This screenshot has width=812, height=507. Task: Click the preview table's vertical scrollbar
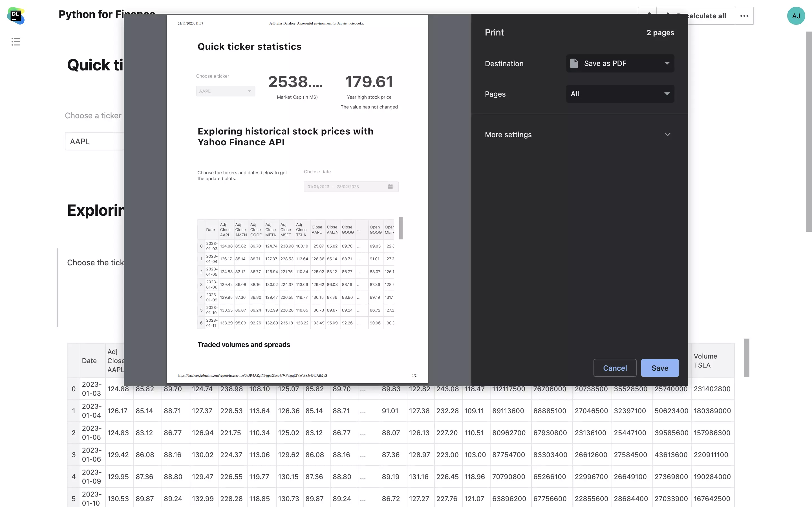[x=401, y=228]
